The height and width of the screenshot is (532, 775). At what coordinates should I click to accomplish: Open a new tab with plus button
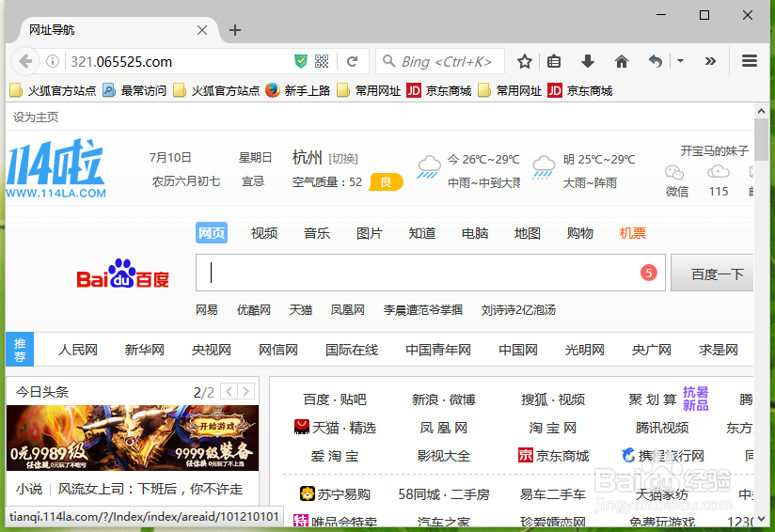pyautogui.click(x=235, y=30)
